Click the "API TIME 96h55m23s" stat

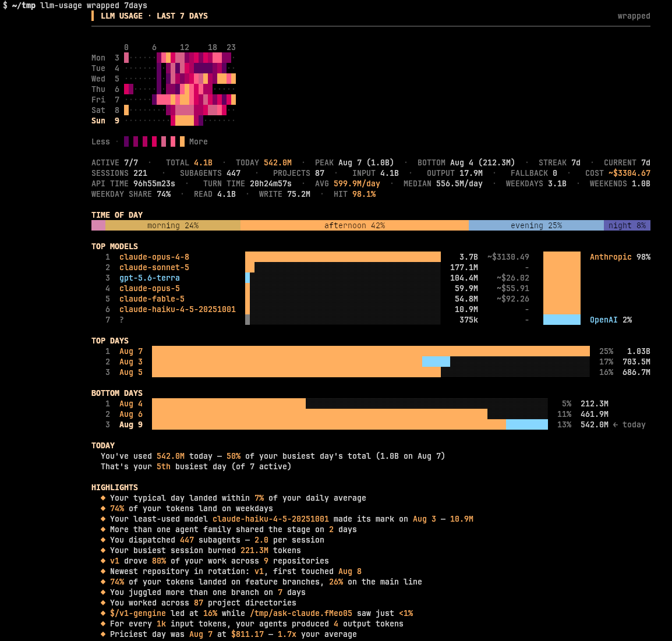click(133, 183)
